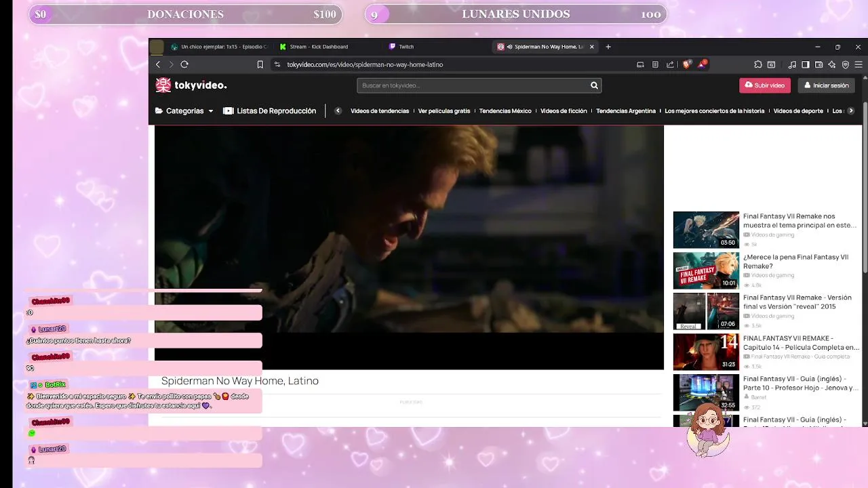Viewport: 868px width, 488px height.
Task: Open Videos de ficción link
Action: point(564,110)
